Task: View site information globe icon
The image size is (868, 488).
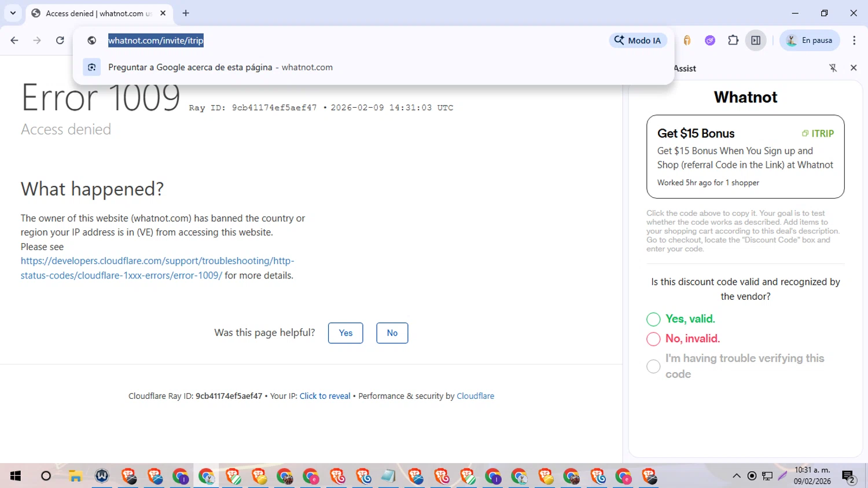Action: click(91, 41)
